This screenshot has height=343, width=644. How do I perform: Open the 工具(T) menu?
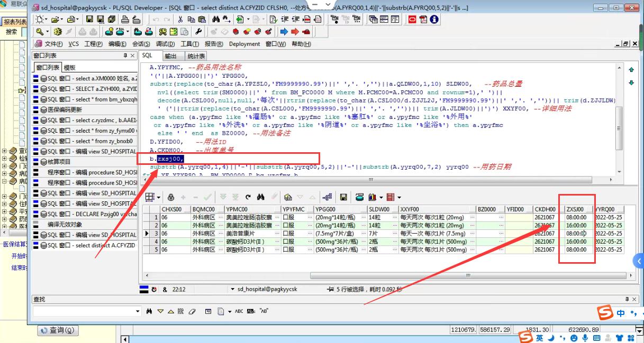point(189,44)
